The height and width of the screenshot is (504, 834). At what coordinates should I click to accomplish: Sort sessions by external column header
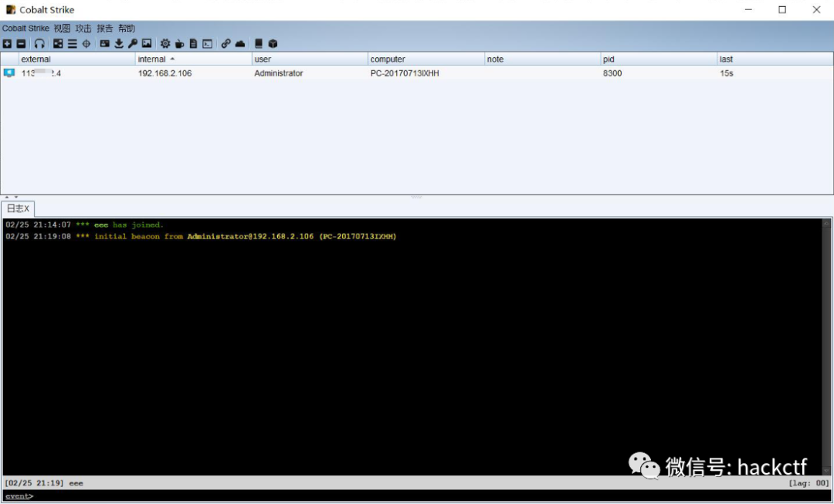pos(76,59)
